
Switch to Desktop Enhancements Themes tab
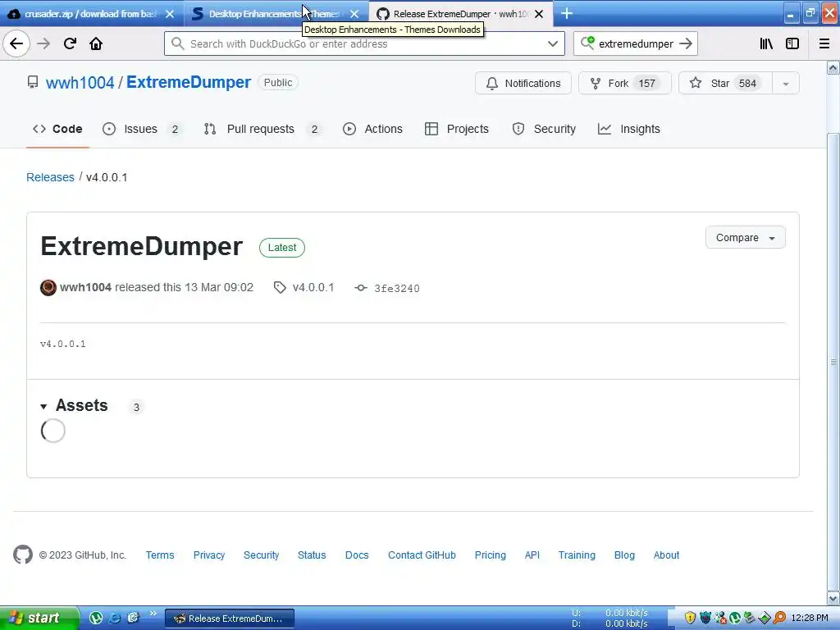275,14
